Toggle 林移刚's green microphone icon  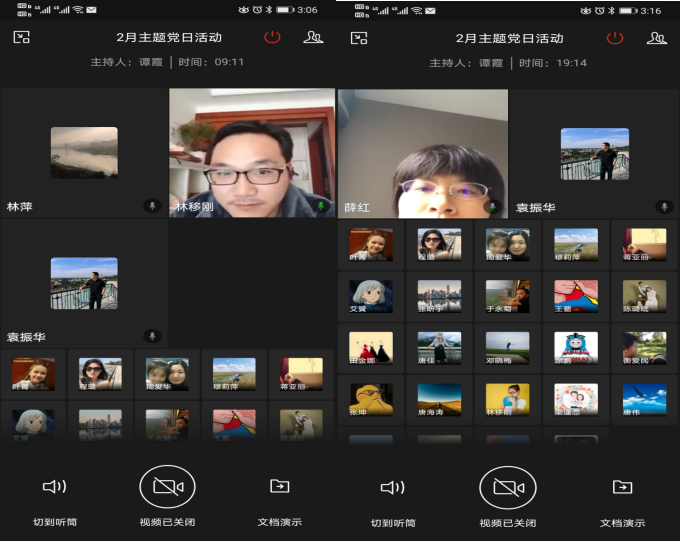click(321, 206)
